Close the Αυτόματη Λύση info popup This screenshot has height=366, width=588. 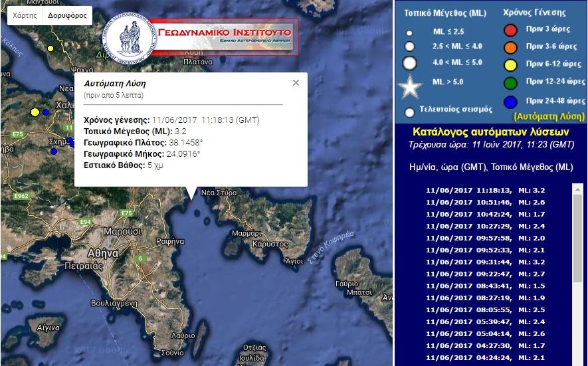296,83
